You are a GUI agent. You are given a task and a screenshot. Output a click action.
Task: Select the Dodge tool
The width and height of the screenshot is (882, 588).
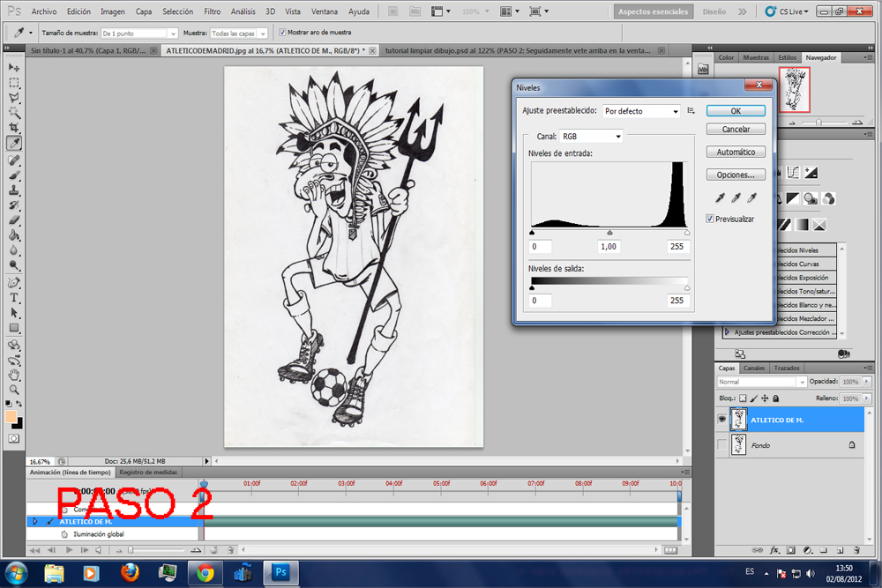click(14, 265)
